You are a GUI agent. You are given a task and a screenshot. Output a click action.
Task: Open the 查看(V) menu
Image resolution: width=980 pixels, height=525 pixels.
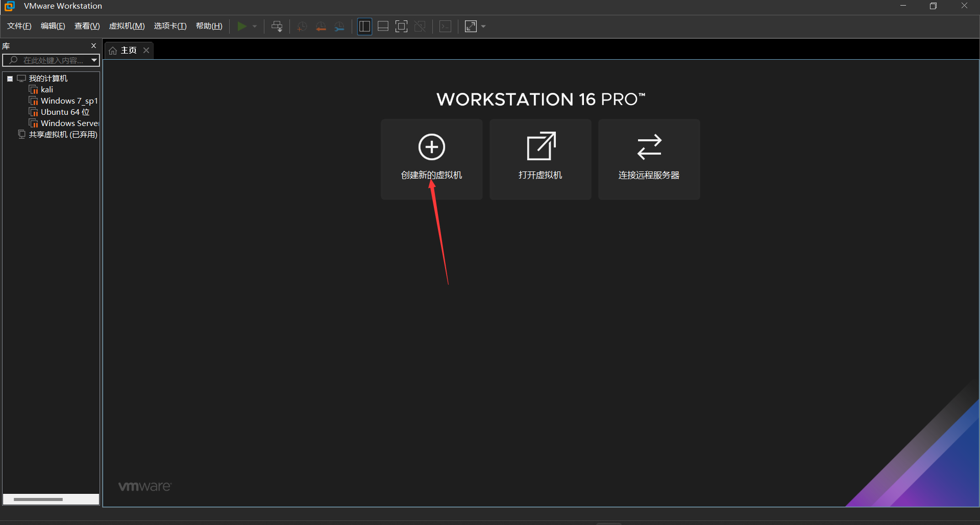[87, 26]
